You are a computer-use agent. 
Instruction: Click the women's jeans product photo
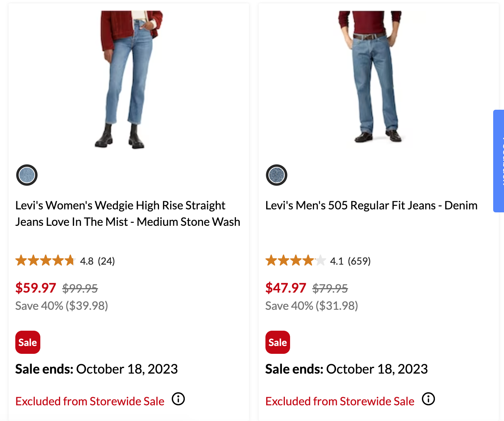point(129,78)
